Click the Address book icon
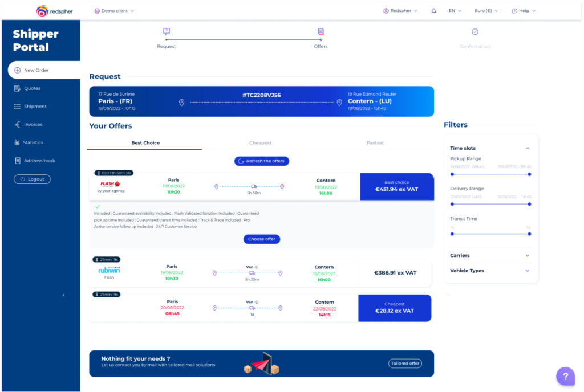Viewport: 584px width, 392px height. (18, 161)
